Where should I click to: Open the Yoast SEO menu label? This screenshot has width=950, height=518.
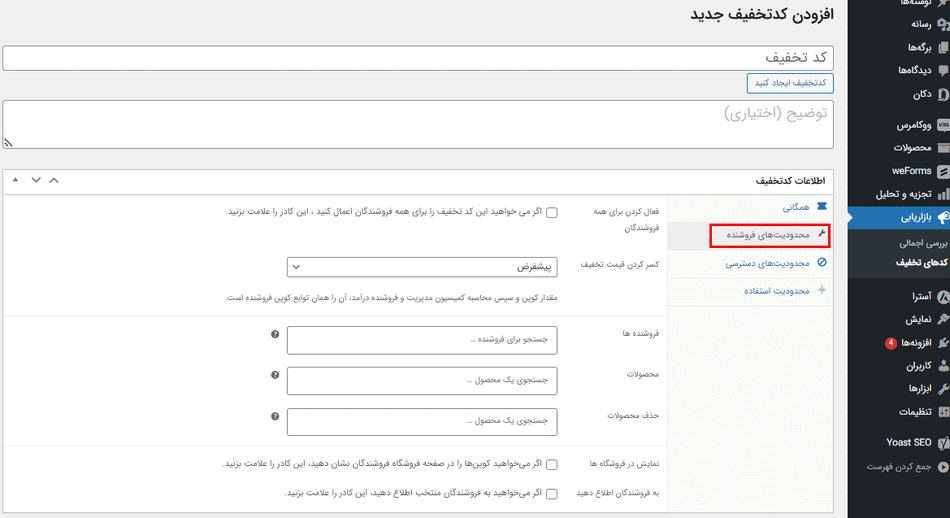coord(909,443)
